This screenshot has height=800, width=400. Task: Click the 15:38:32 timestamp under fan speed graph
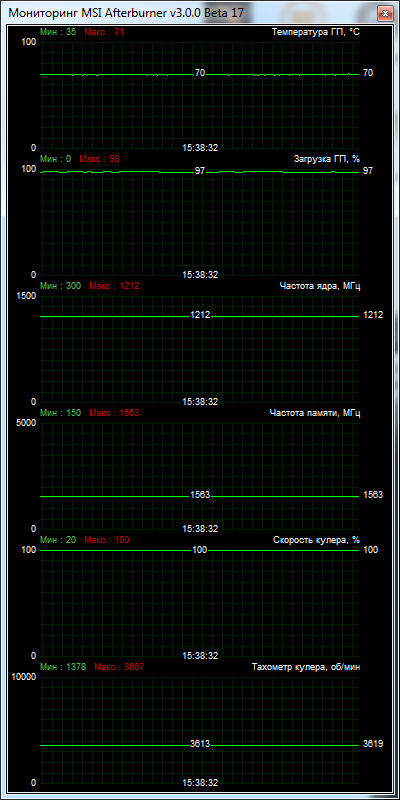click(200, 656)
